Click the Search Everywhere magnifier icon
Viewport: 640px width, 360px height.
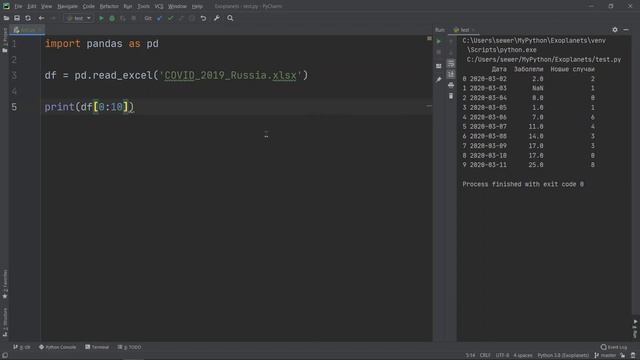230,18
